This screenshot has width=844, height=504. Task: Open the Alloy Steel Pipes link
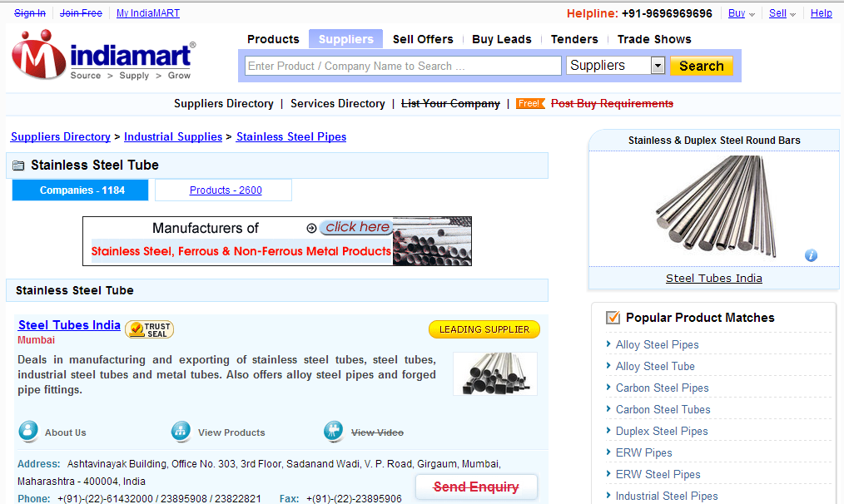coord(657,344)
